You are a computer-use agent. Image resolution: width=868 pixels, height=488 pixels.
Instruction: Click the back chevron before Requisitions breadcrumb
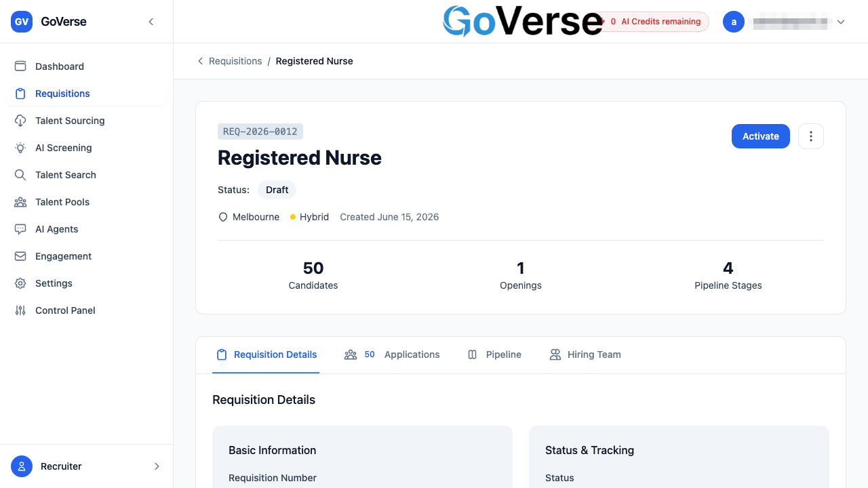(x=200, y=61)
